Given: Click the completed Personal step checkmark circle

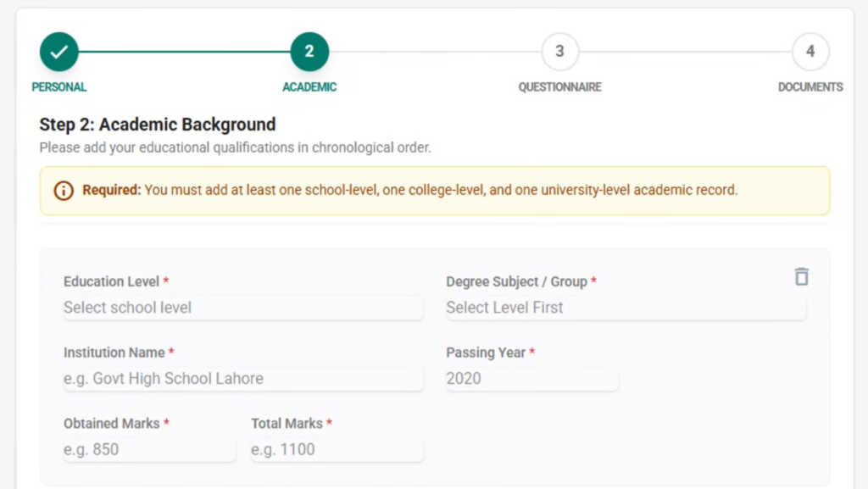Looking at the screenshot, I should (x=58, y=52).
